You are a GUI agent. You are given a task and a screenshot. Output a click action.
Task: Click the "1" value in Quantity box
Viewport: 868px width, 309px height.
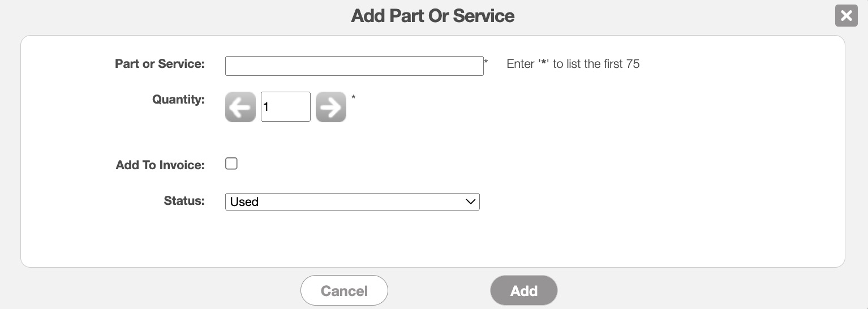[267, 107]
